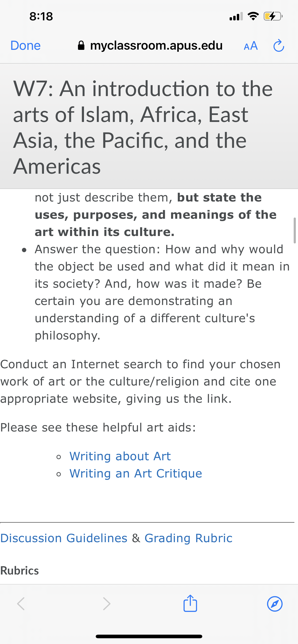298x644 pixels.
Task: Open the AA text size menu
Action: [x=251, y=46]
